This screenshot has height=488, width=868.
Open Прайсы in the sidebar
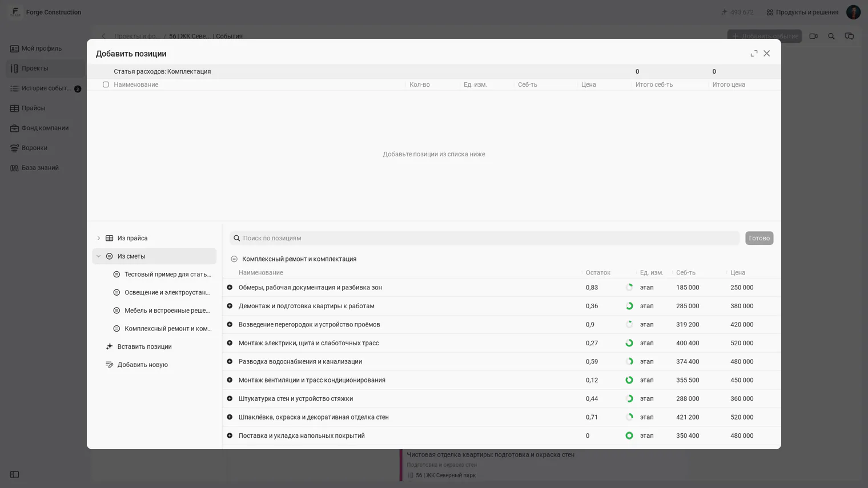(x=45, y=108)
